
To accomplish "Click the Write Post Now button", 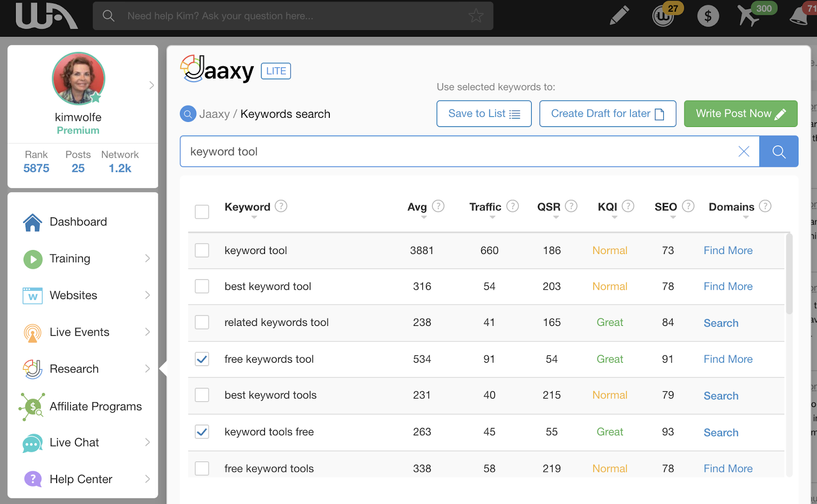I will (740, 113).
